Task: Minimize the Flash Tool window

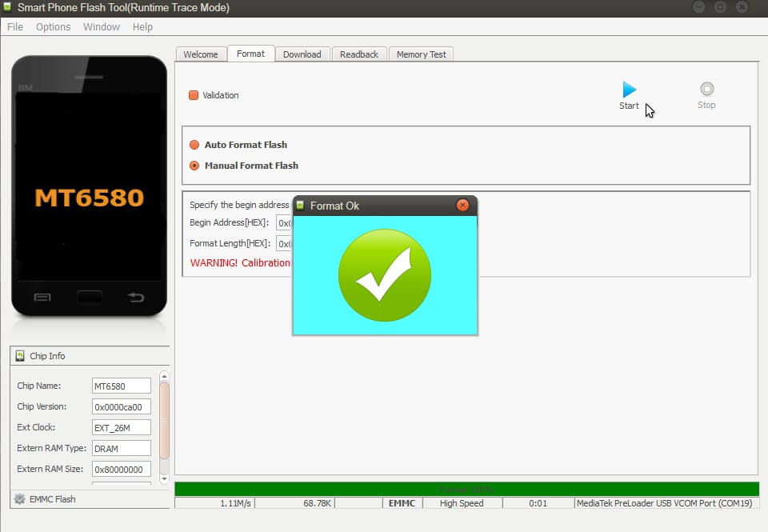Action: (699, 7)
